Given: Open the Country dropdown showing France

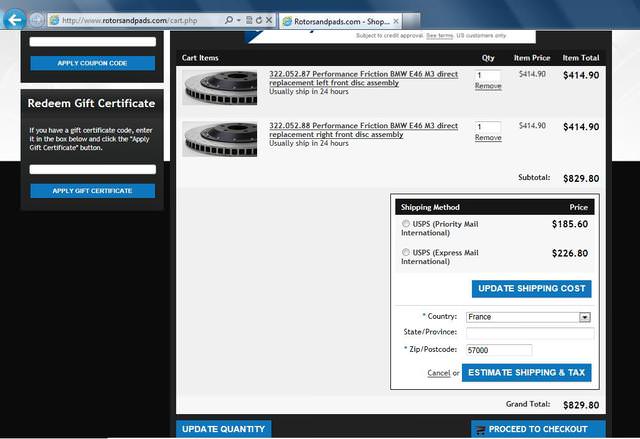Looking at the screenshot, I should coord(529,317).
